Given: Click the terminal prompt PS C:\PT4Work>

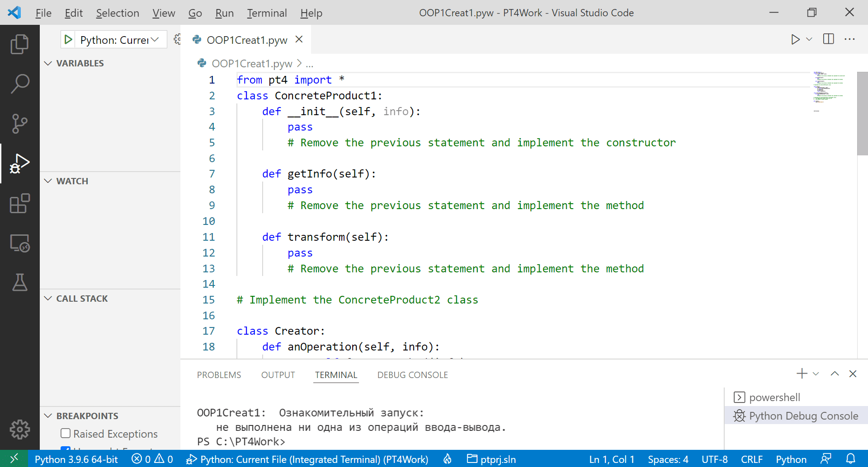Looking at the screenshot, I should pos(241,441).
